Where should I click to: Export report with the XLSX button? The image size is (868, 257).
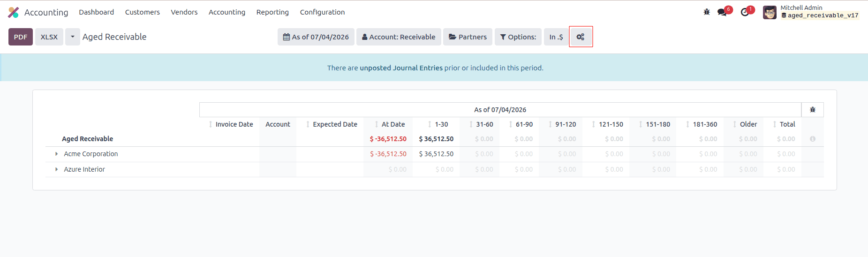coord(49,37)
